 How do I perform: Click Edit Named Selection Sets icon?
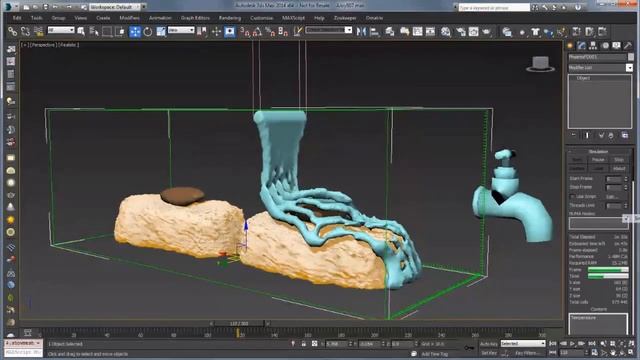pyautogui.click(x=298, y=31)
